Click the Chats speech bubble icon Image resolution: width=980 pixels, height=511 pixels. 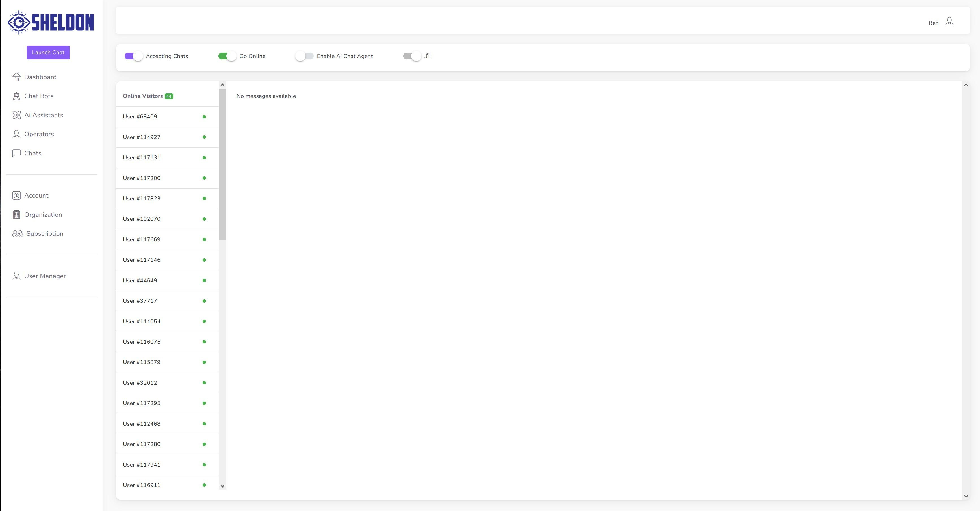click(16, 153)
